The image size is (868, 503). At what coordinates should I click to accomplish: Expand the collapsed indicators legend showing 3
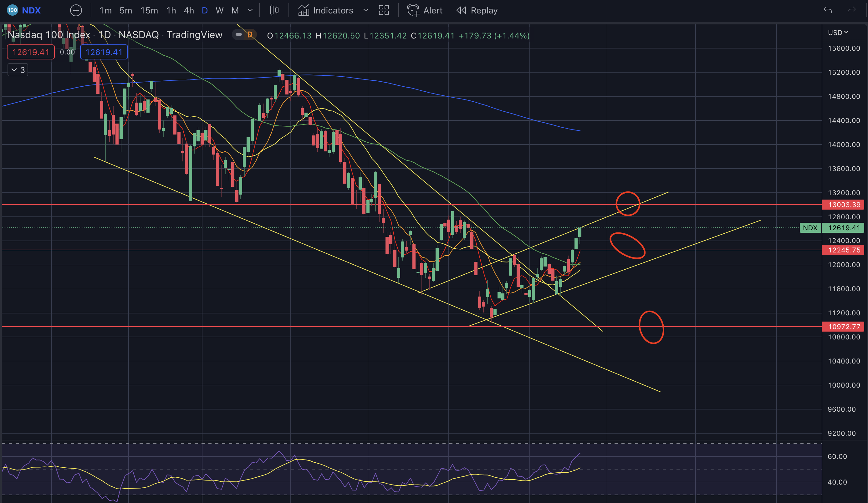(18, 70)
